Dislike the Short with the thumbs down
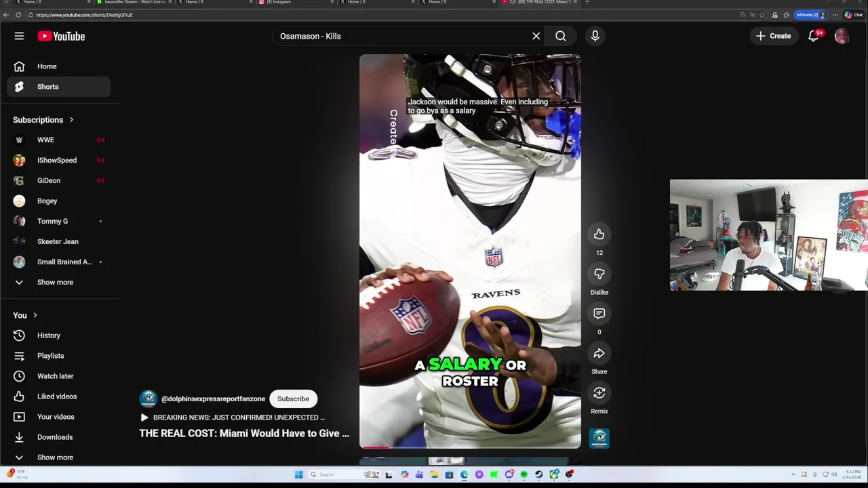The height and width of the screenshot is (488, 868). tap(599, 274)
